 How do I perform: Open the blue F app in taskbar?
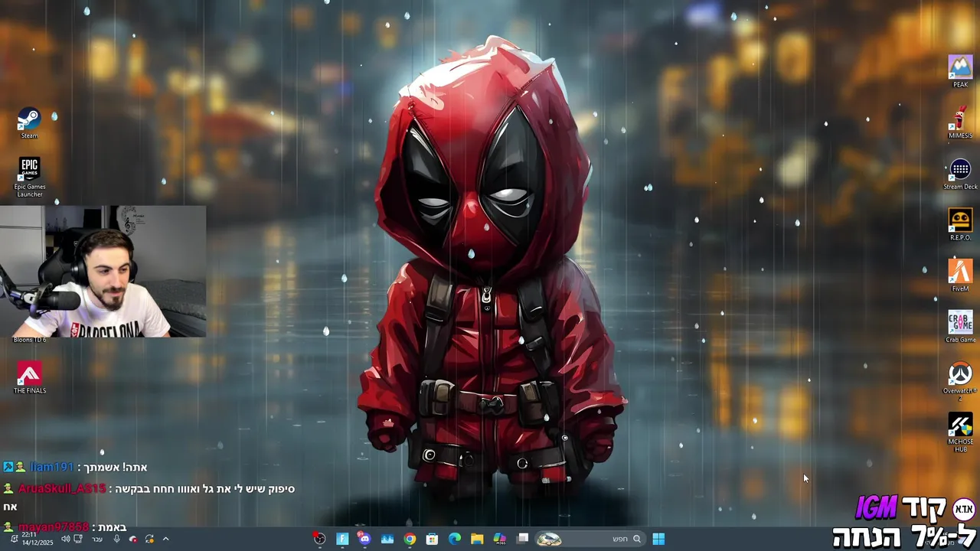[342, 539]
